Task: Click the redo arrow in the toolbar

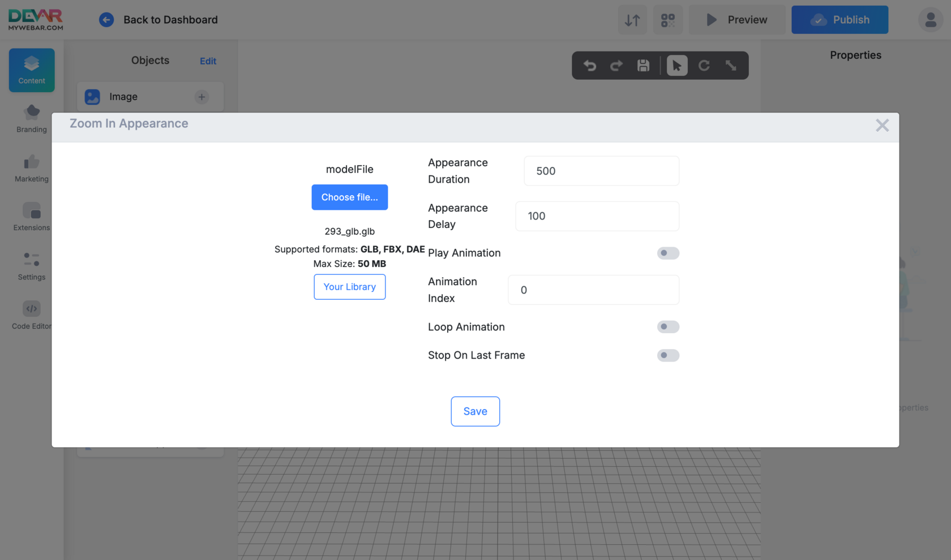Action: 616,66
